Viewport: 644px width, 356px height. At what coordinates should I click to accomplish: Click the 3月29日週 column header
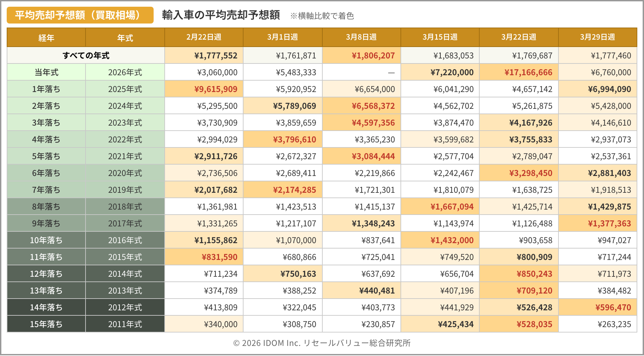(597, 37)
